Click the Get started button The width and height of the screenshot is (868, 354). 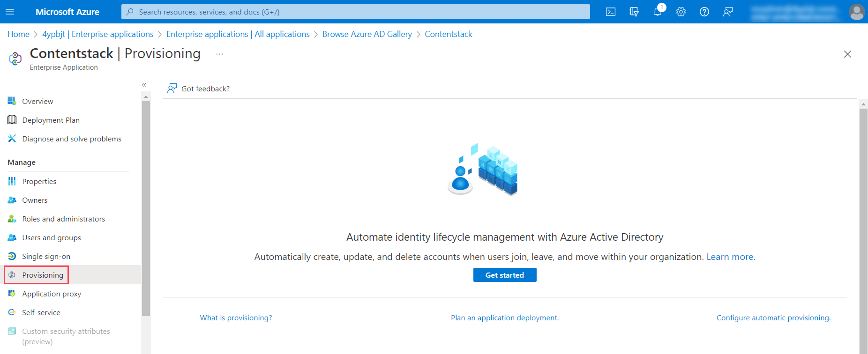tap(505, 275)
